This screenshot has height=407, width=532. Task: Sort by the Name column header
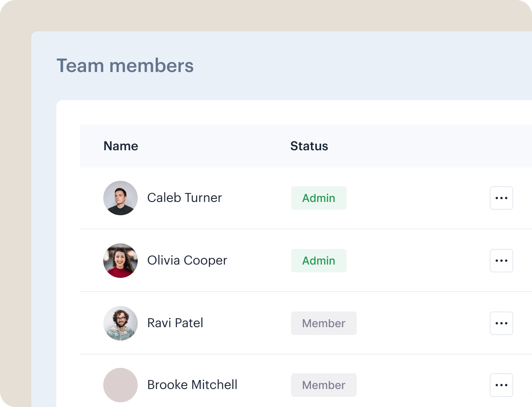coord(121,146)
